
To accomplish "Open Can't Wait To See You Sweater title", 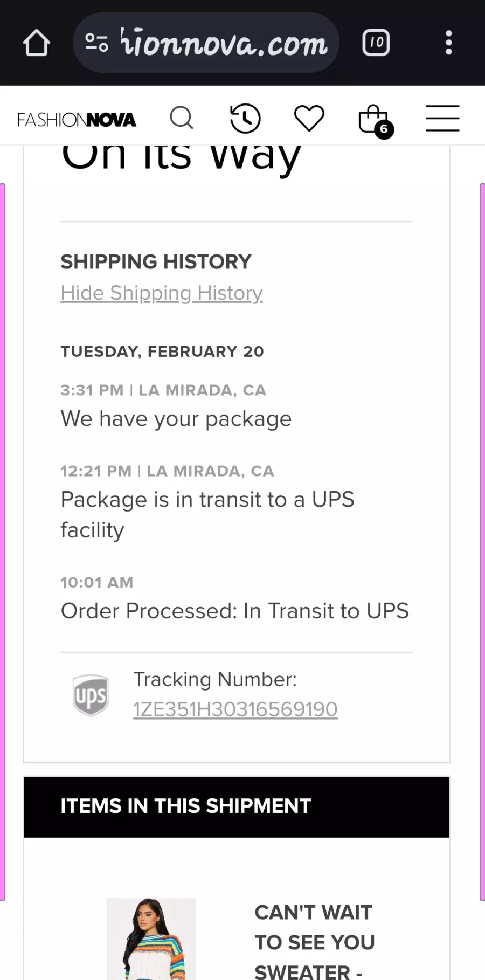I will pos(315,941).
